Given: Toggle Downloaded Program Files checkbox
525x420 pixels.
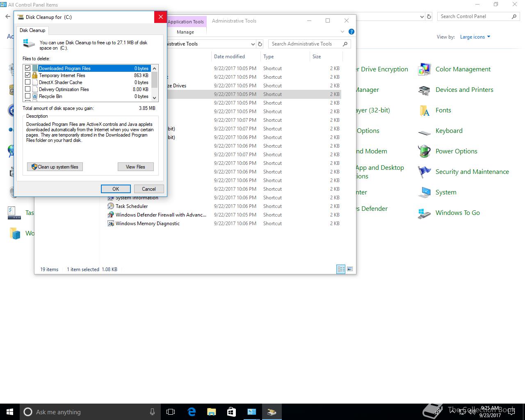Looking at the screenshot, I should click(28, 68).
